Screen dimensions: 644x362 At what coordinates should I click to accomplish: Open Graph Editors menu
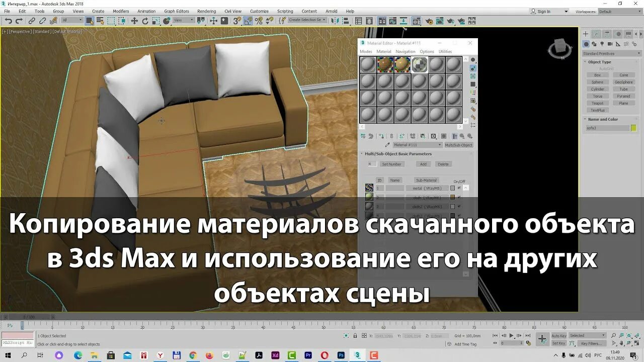(177, 11)
